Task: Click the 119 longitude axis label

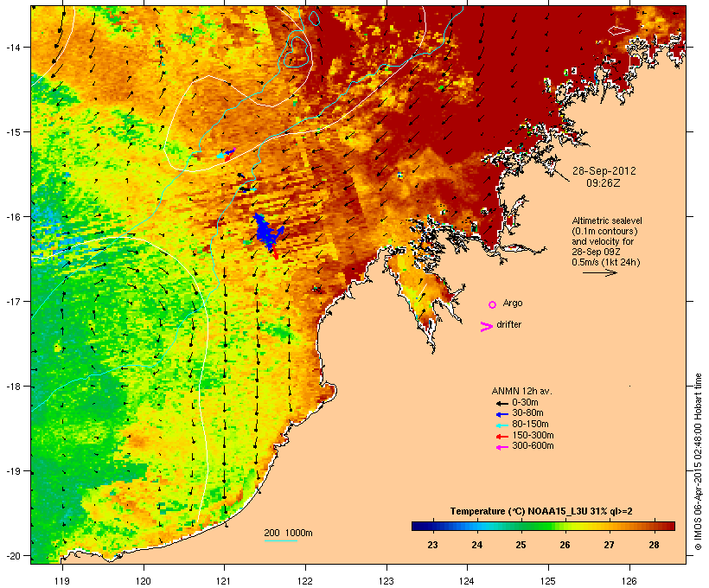Action: [x=62, y=581]
